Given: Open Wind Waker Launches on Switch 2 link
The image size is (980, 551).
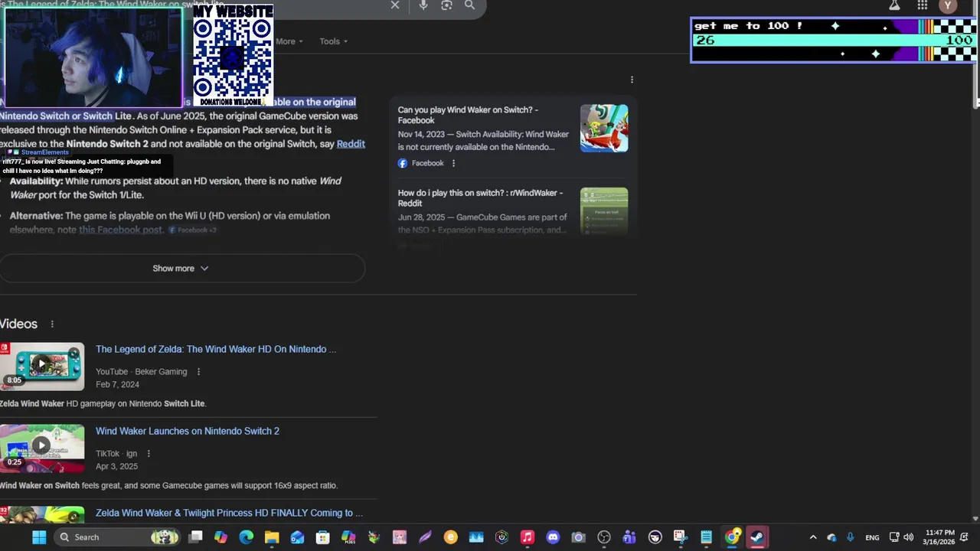Looking at the screenshot, I should (188, 431).
